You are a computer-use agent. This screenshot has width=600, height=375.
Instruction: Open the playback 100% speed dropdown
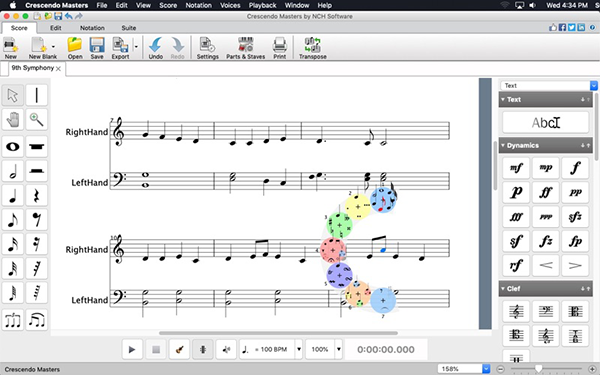[339, 349]
